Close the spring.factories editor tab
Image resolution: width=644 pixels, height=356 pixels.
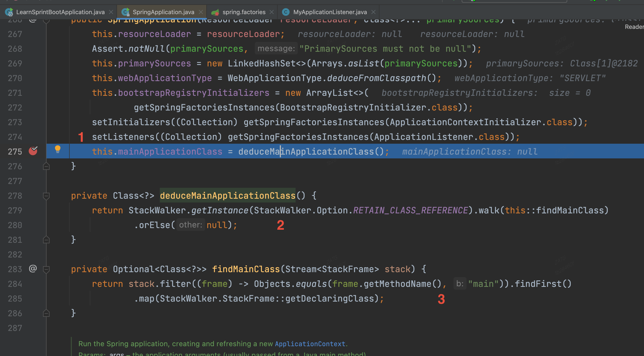point(272,12)
